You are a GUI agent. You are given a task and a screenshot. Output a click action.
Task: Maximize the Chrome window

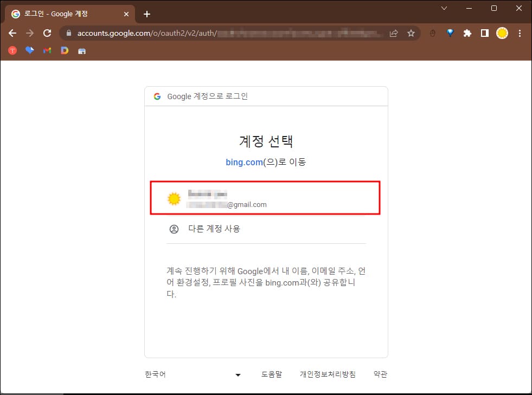click(494, 8)
